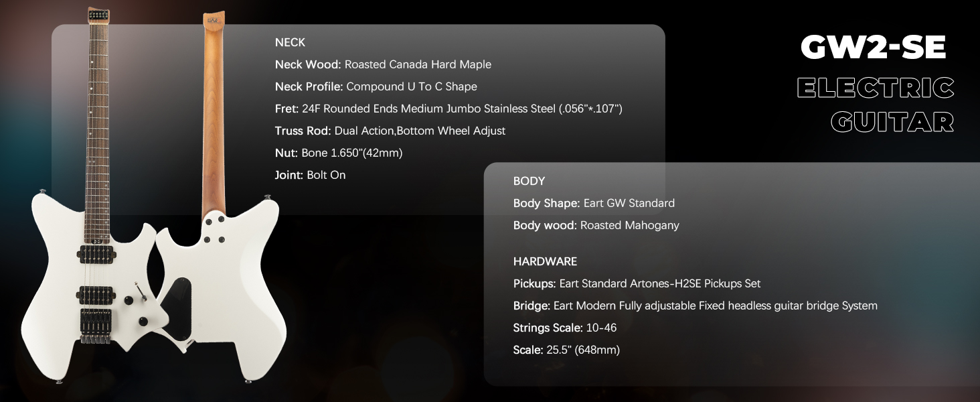Click the NECK section heading
Screen dimensions: 980x402
[x=290, y=42]
